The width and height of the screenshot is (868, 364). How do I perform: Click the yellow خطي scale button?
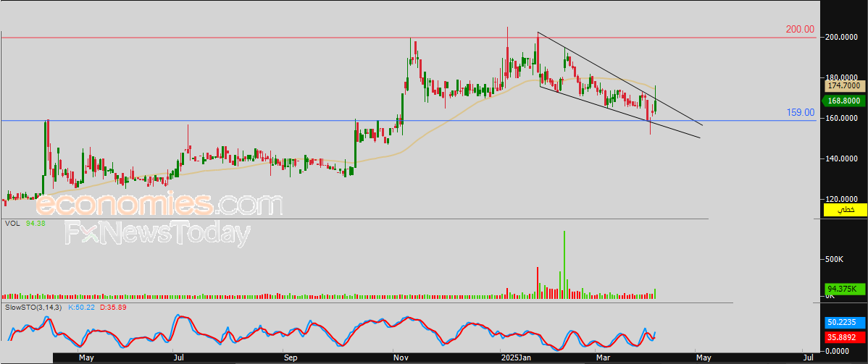pos(846,210)
